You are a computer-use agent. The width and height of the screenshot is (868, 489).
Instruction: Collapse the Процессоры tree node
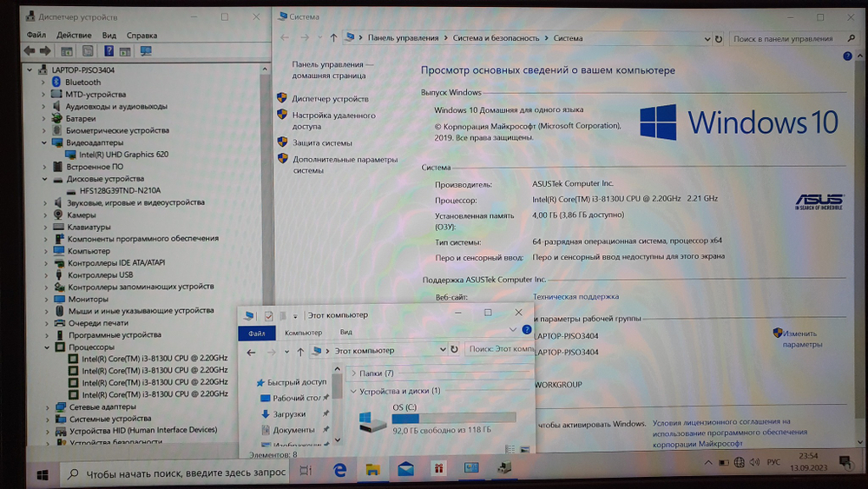coord(49,347)
